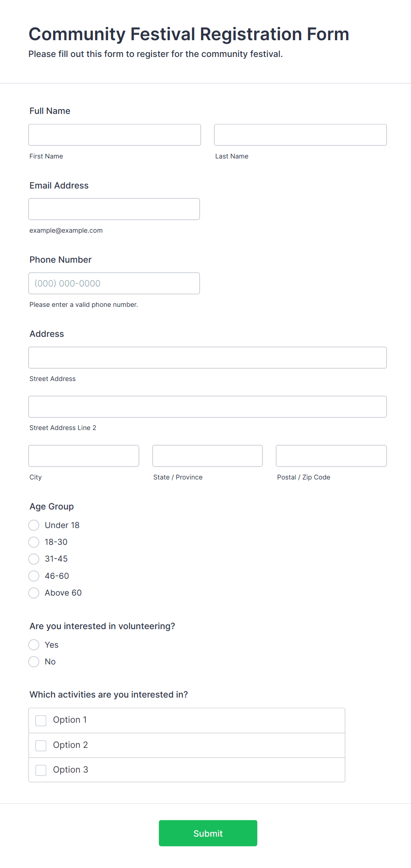Click the Postal / Zip Code field
This screenshot has width=411, height=868.
tap(331, 456)
